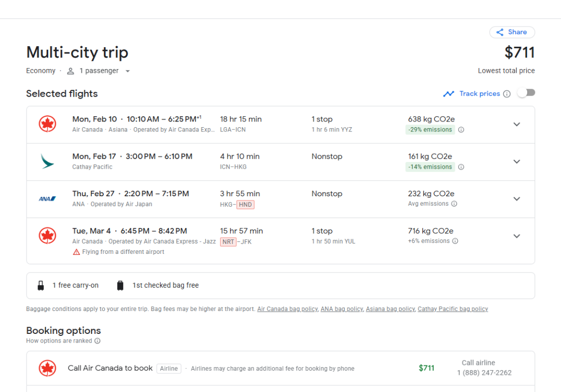
Task: Expand Thu, Feb 27 flight details
Action: click(x=517, y=199)
